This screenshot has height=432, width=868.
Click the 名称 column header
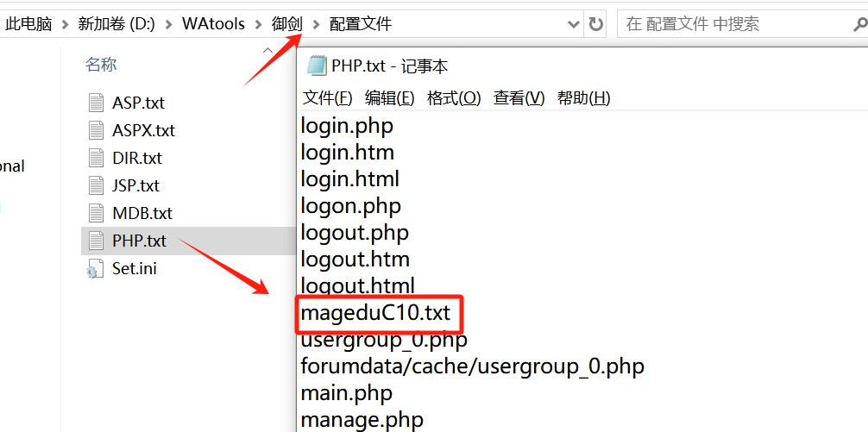(x=101, y=65)
